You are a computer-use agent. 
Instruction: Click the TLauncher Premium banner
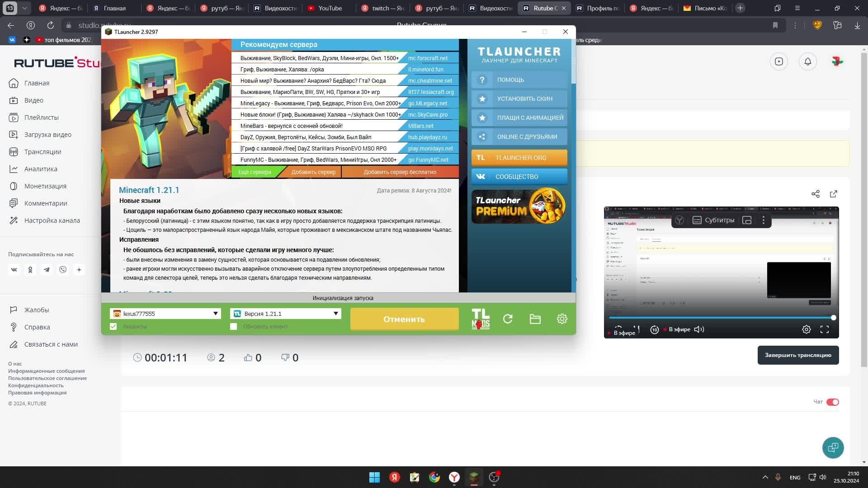[x=519, y=206]
